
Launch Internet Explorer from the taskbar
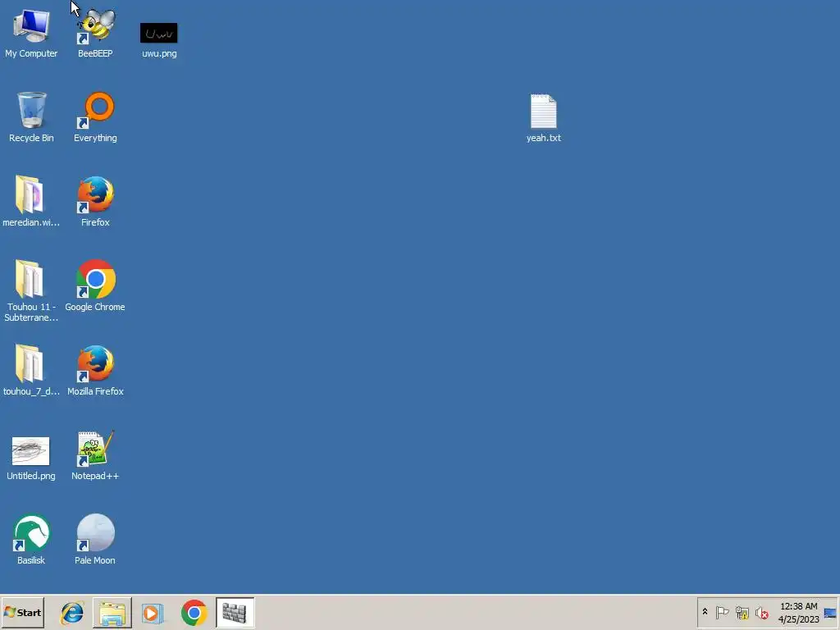[x=72, y=613]
